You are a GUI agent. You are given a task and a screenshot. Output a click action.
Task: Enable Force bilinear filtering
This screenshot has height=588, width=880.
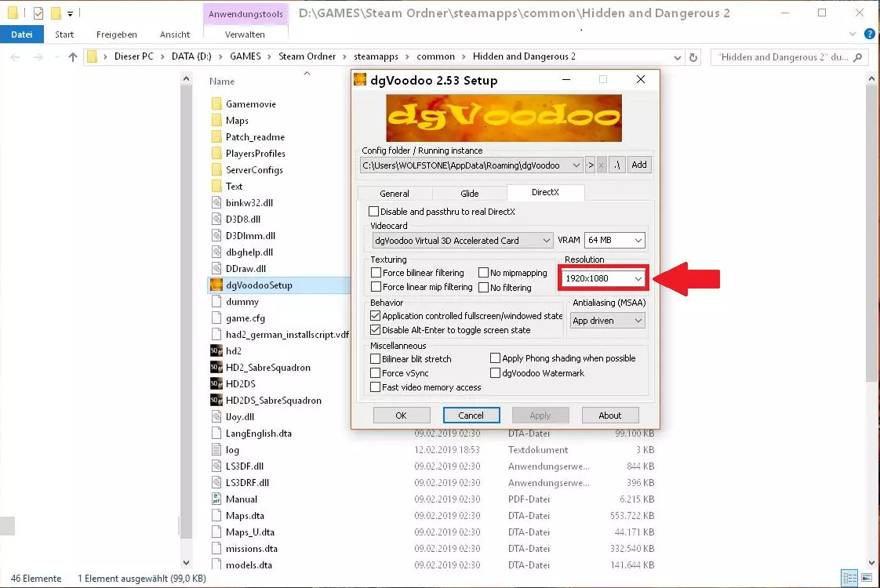click(x=376, y=273)
